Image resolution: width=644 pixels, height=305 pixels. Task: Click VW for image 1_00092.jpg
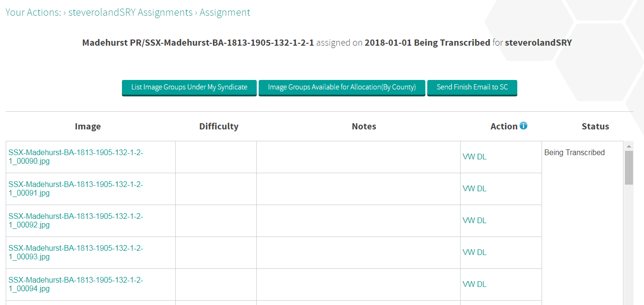(469, 221)
